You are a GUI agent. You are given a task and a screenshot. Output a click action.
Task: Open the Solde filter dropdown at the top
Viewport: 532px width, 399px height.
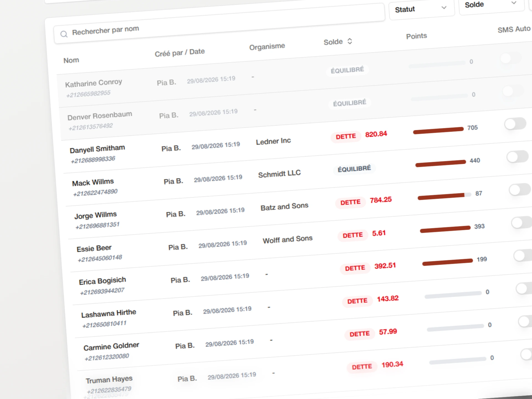point(491,4)
